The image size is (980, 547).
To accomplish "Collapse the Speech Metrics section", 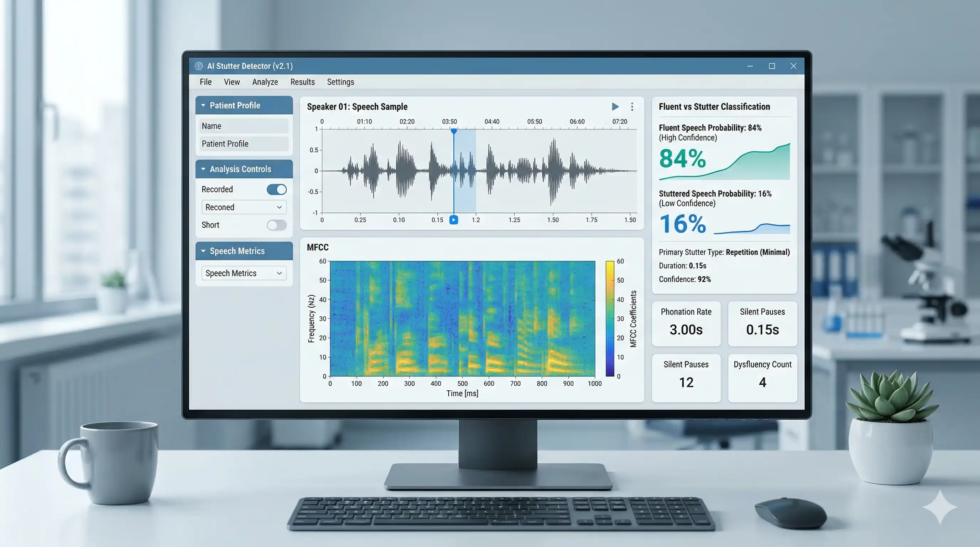I will tap(204, 251).
